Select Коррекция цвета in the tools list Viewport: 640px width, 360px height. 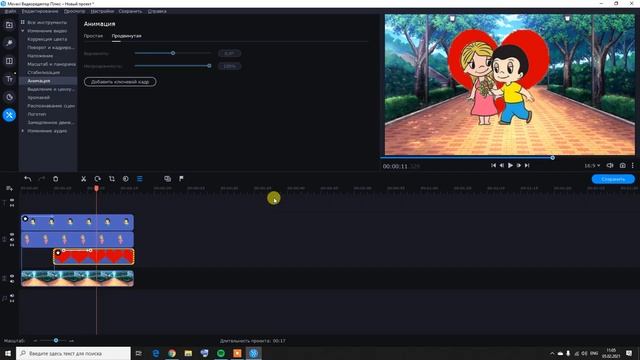pyautogui.click(x=47, y=39)
